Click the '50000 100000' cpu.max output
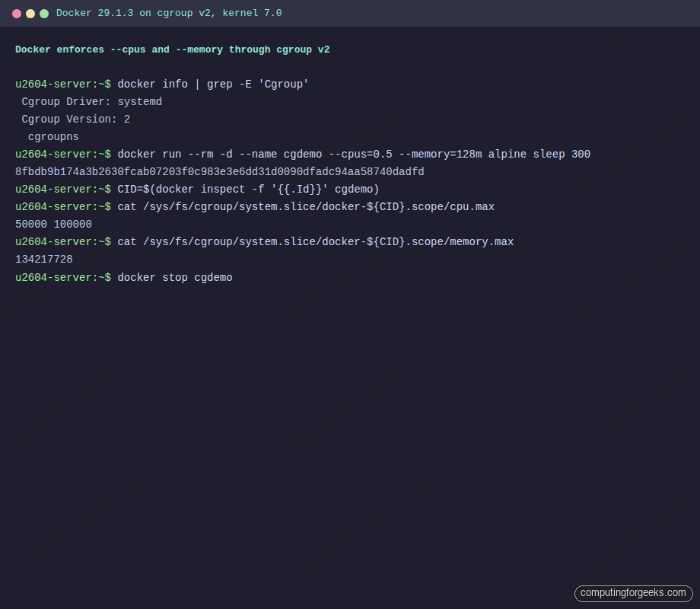This screenshot has height=609, width=700. [53, 224]
